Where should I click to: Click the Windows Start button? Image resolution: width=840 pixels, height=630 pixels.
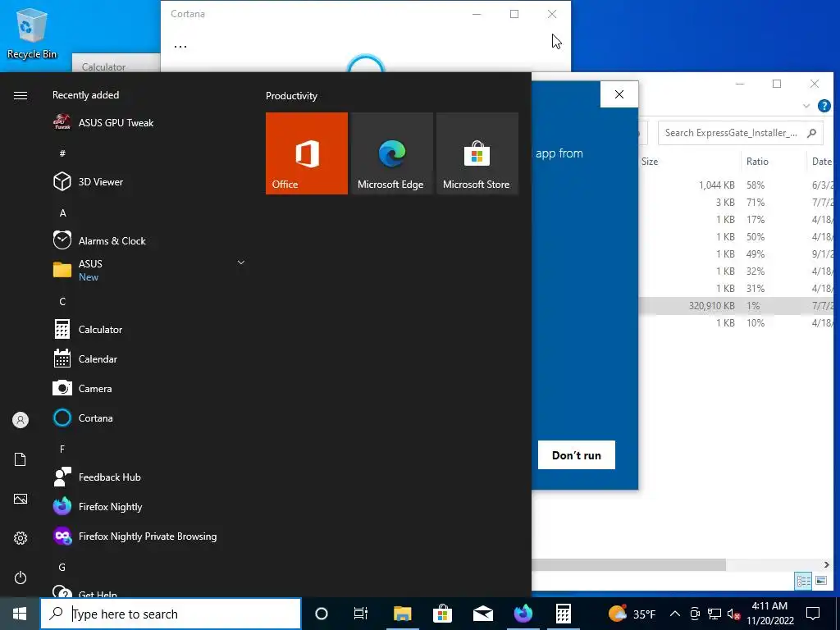20,614
